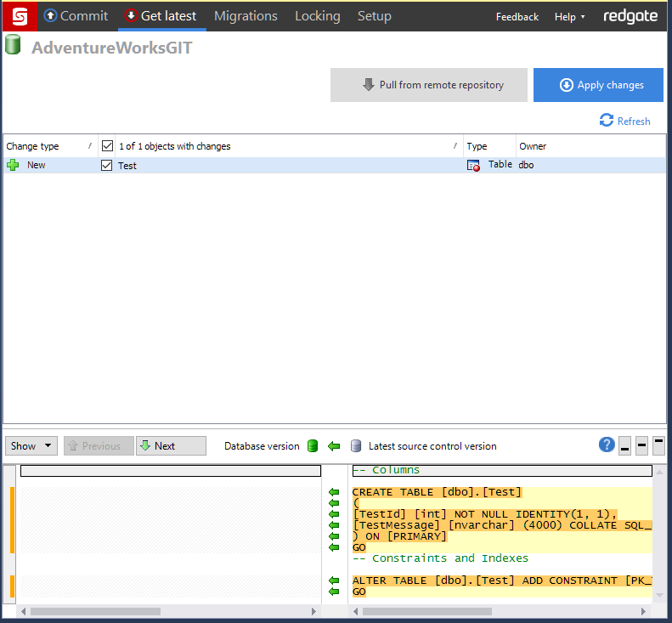Click right pane scrollbar right arrow
The width and height of the screenshot is (672, 623).
click(643, 611)
